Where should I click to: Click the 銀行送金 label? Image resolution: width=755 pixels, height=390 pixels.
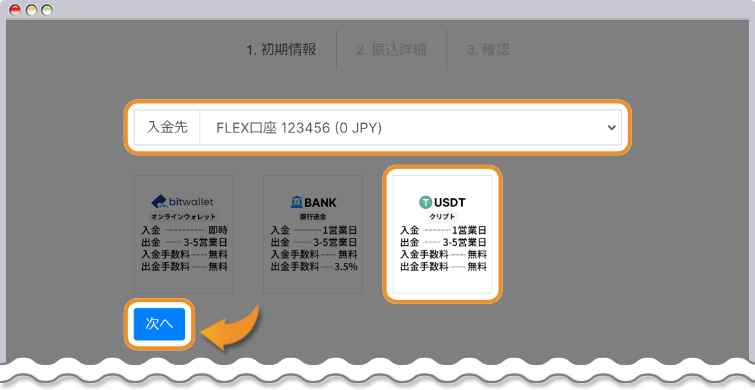coord(313,216)
